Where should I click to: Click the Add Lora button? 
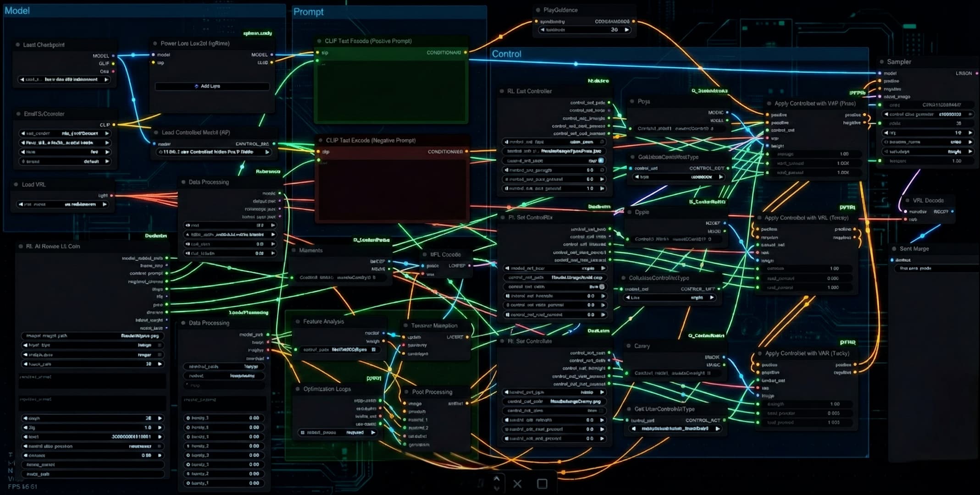coord(212,86)
